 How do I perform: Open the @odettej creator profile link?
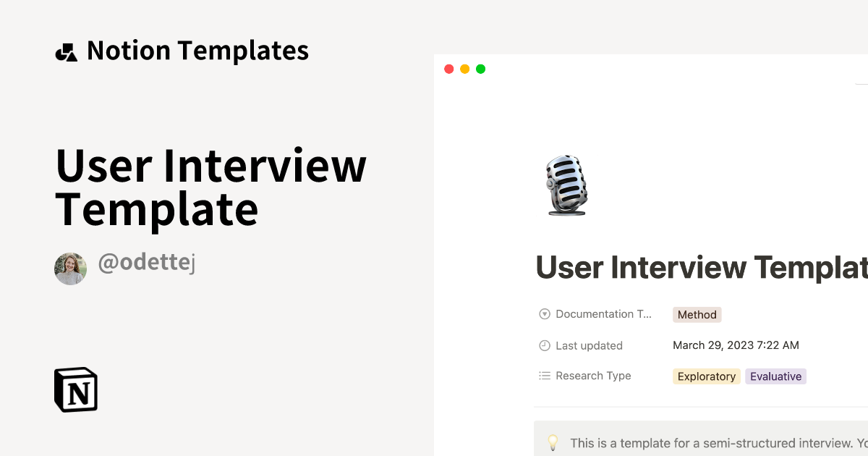pos(146,263)
